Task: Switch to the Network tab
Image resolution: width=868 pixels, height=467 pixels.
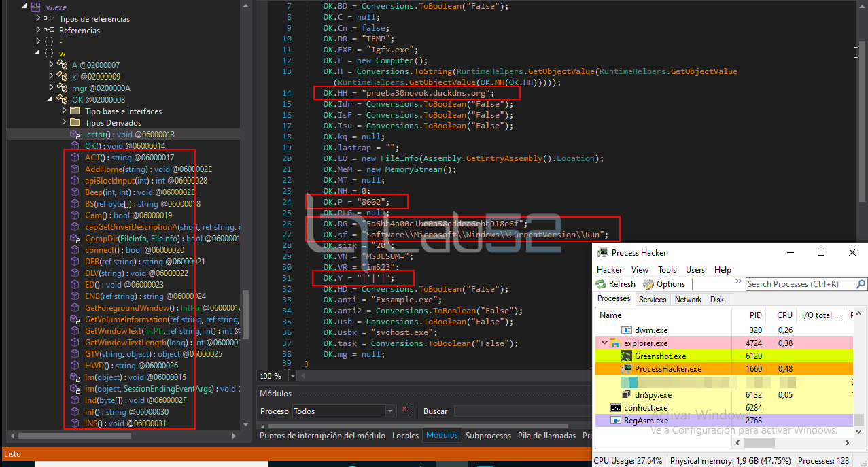Action: 688,300
